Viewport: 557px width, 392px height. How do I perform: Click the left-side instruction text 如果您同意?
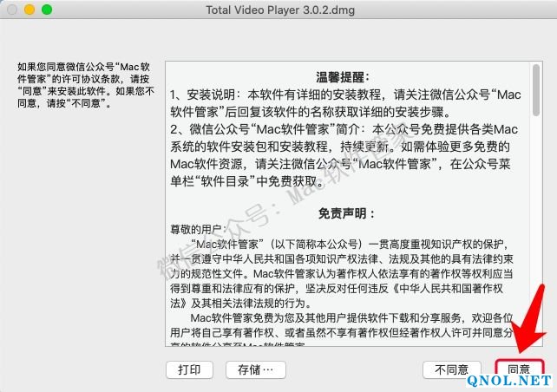pyautogui.click(x=86, y=85)
